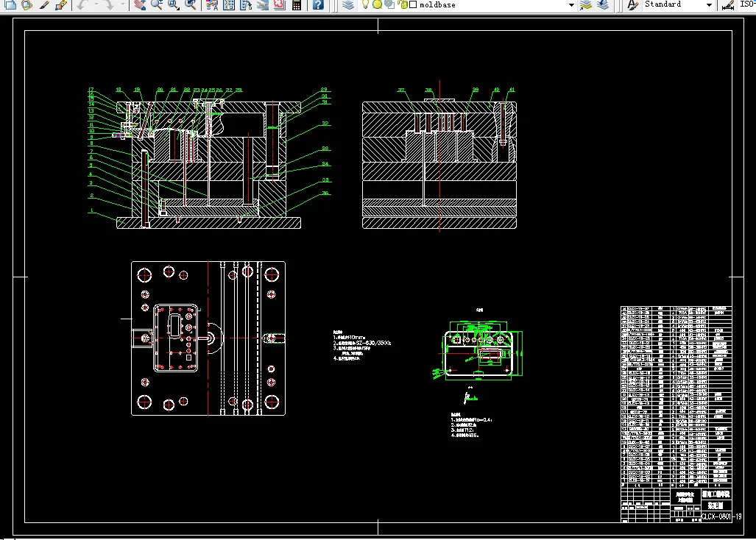Toggle the moldbase layer lock
756x540 pixels.
pyautogui.click(x=403, y=4)
